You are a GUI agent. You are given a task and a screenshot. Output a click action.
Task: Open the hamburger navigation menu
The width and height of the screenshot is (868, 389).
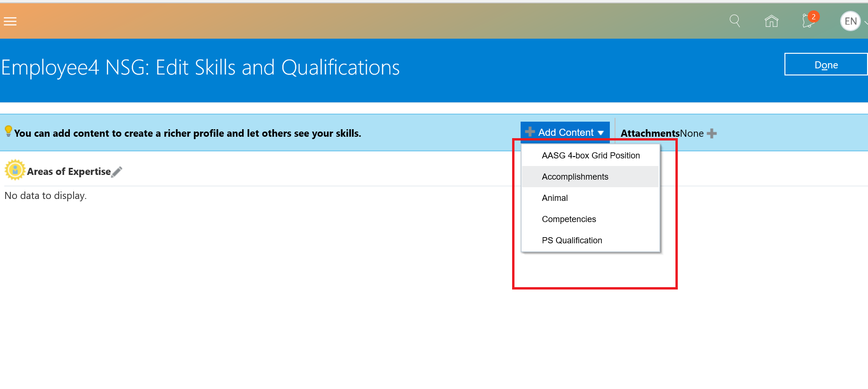pyautogui.click(x=10, y=21)
